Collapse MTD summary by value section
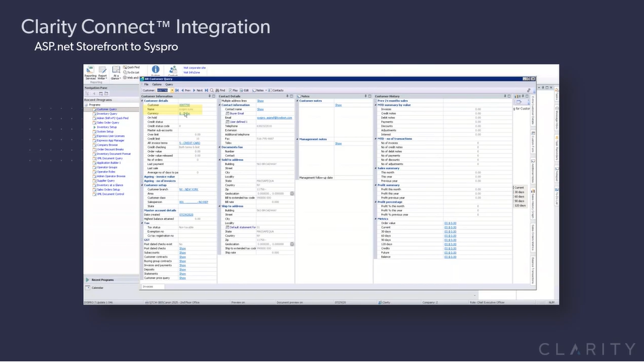Image resolution: width=644 pixels, height=362 pixels. coord(376,105)
